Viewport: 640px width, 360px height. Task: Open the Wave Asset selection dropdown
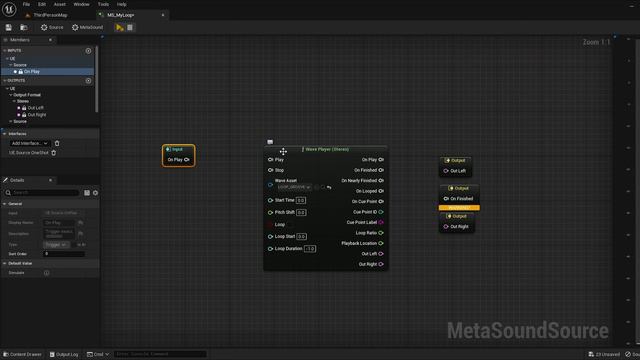coord(294,187)
